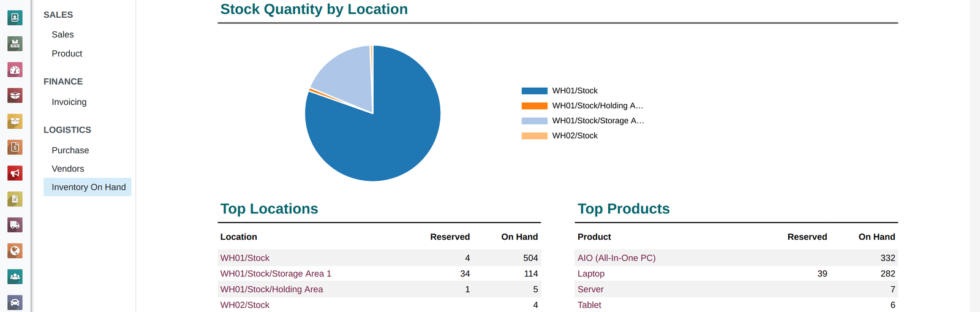
Task: Open the Purchase menu item
Action: pyautogui.click(x=70, y=150)
